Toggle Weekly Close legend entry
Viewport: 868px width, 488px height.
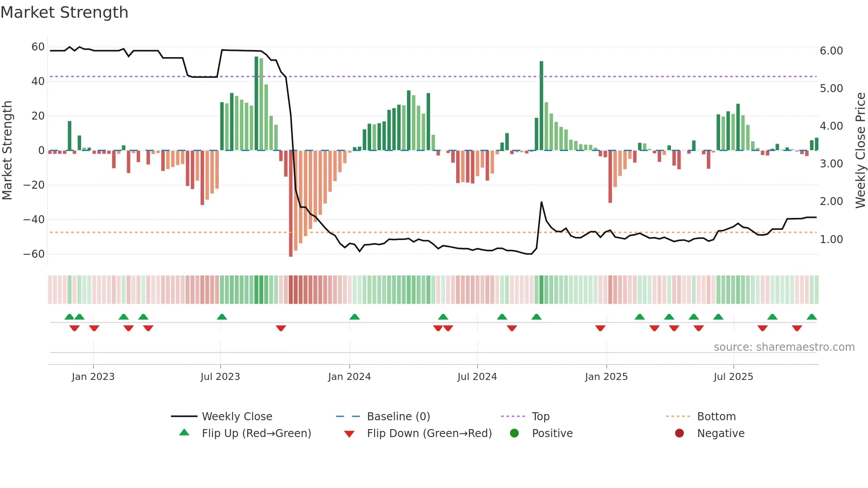[x=236, y=416]
